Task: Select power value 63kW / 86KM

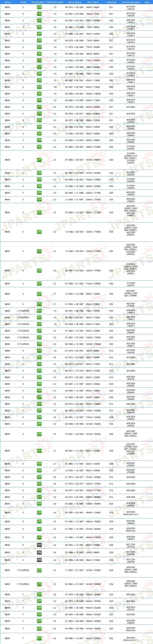Action: [93, 552]
